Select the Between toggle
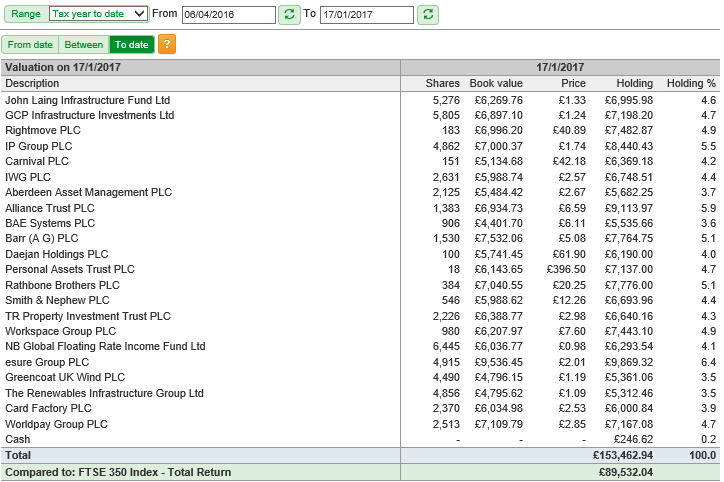This screenshot has height=482, width=724. (84, 45)
